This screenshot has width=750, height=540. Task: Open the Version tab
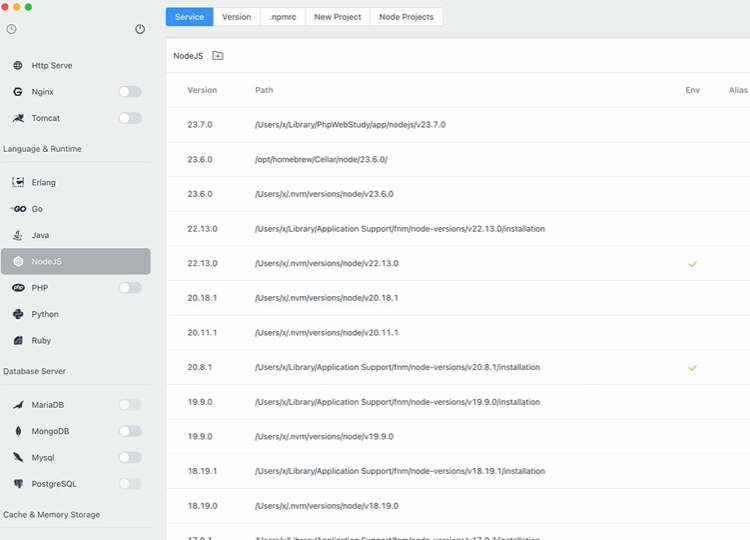[236, 17]
